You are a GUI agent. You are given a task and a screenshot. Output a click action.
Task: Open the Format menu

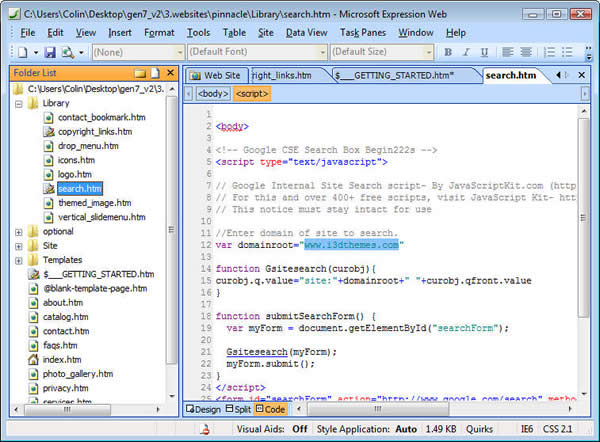159,33
